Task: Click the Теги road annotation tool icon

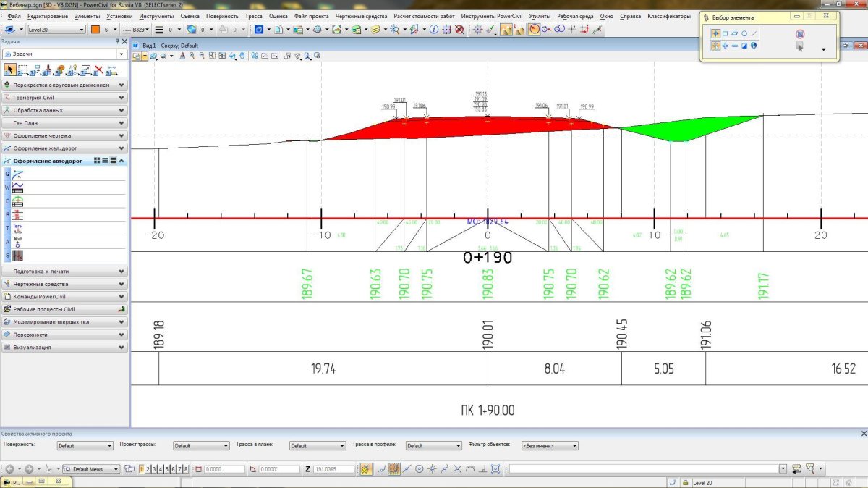Action: (17, 228)
